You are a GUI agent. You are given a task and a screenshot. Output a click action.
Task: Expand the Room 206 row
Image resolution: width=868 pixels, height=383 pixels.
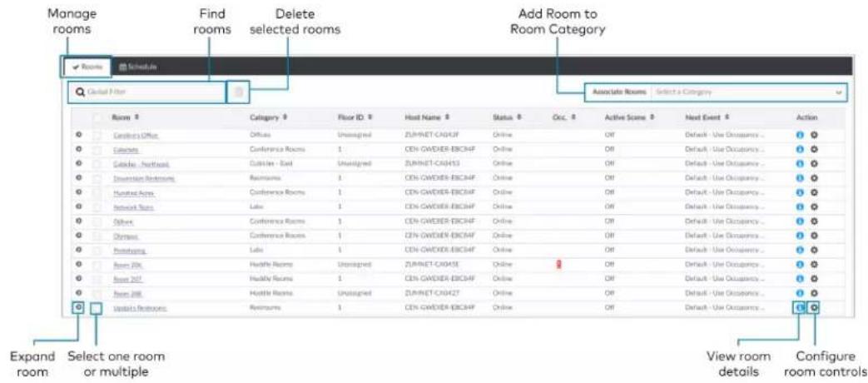[x=78, y=265]
